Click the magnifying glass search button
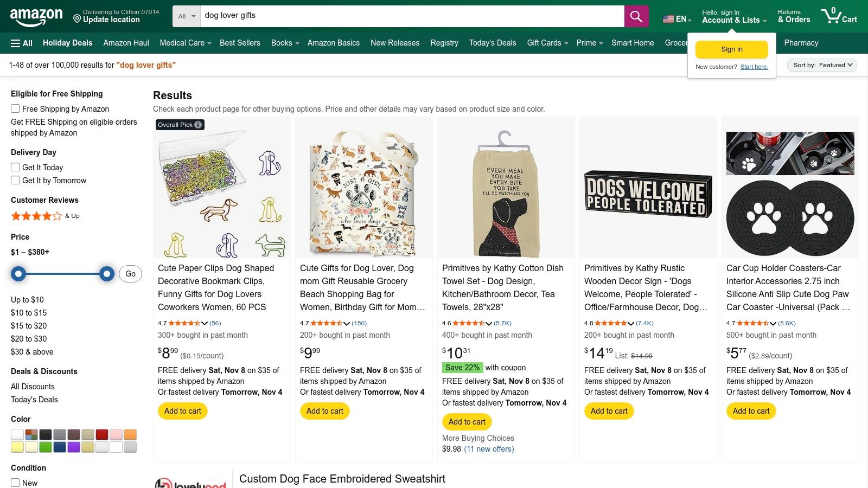 pyautogui.click(x=636, y=16)
